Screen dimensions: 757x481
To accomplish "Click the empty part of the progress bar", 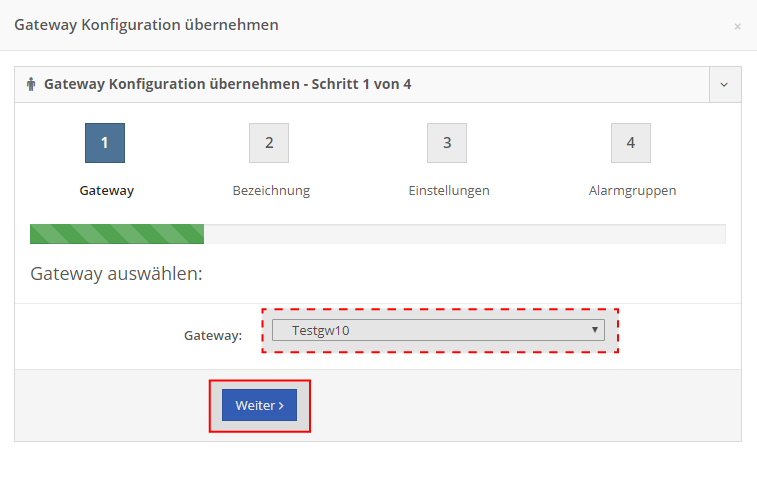I will [465, 234].
